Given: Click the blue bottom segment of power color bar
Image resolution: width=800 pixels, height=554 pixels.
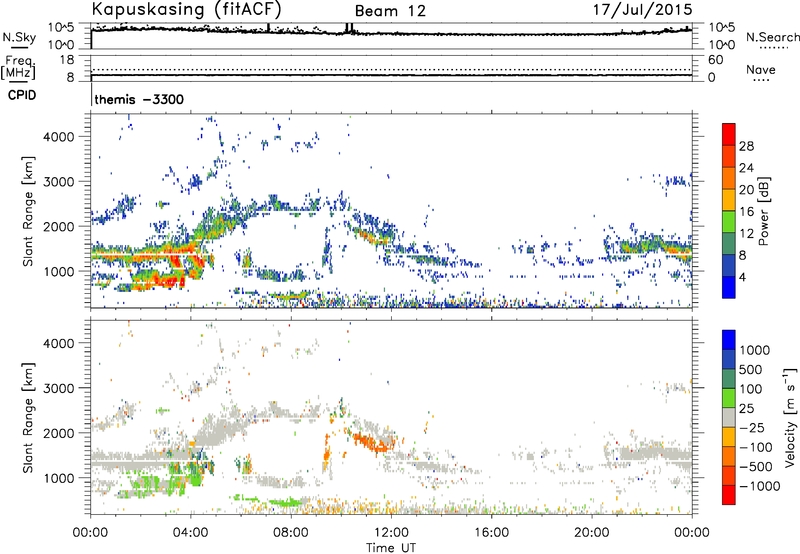Looking at the screenshot, I should pyautogui.click(x=729, y=287).
